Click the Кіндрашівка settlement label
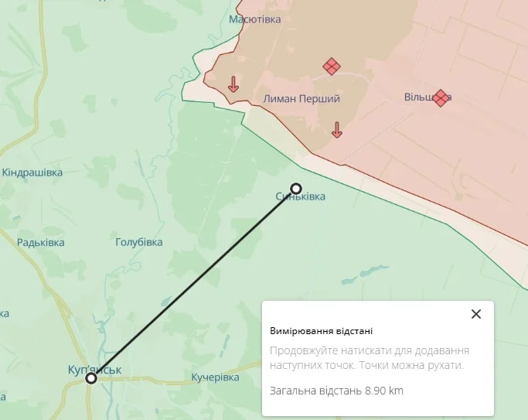Viewport: 528px width, 420px height. (32, 172)
